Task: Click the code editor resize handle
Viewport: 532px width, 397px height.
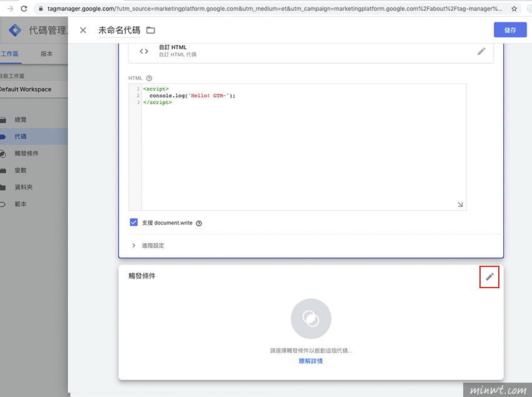Action: (460, 204)
